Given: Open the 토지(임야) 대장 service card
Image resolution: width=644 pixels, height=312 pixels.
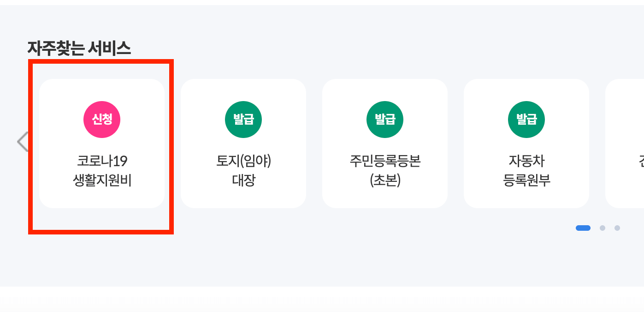Looking at the screenshot, I should click(243, 143).
